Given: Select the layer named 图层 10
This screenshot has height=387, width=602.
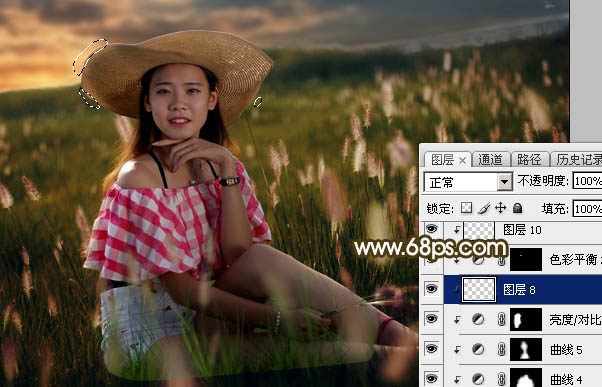Looking at the screenshot, I should click(x=522, y=230).
